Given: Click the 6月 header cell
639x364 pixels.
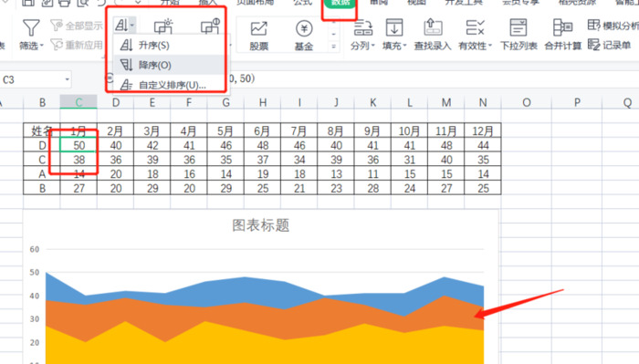Looking at the screenshot, I should pyautogui.click(x=263, y=130).
